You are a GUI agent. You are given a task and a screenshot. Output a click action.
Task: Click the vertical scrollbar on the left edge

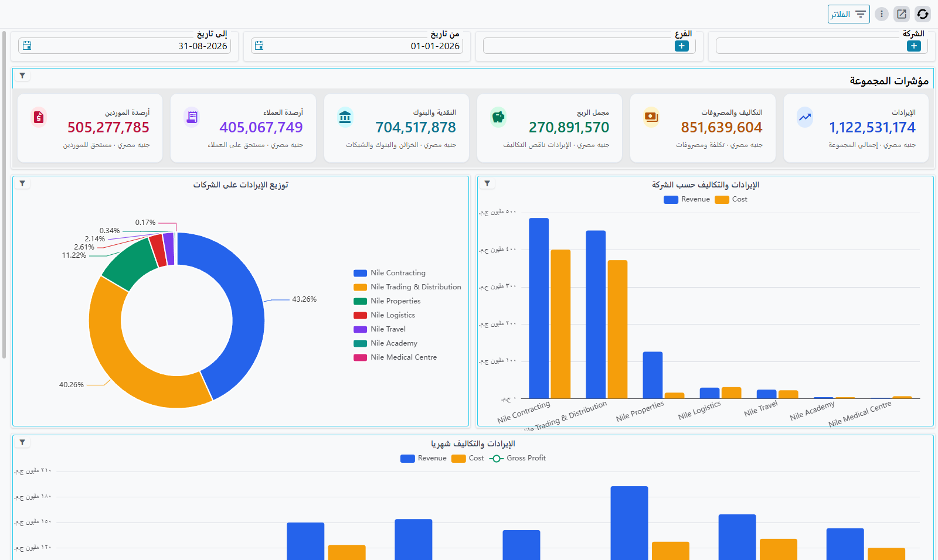tap(4, 193)
